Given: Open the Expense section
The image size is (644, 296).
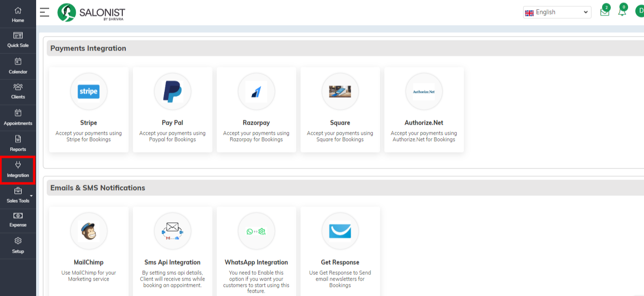Looking at the screenshot, I should coord(18,220).
